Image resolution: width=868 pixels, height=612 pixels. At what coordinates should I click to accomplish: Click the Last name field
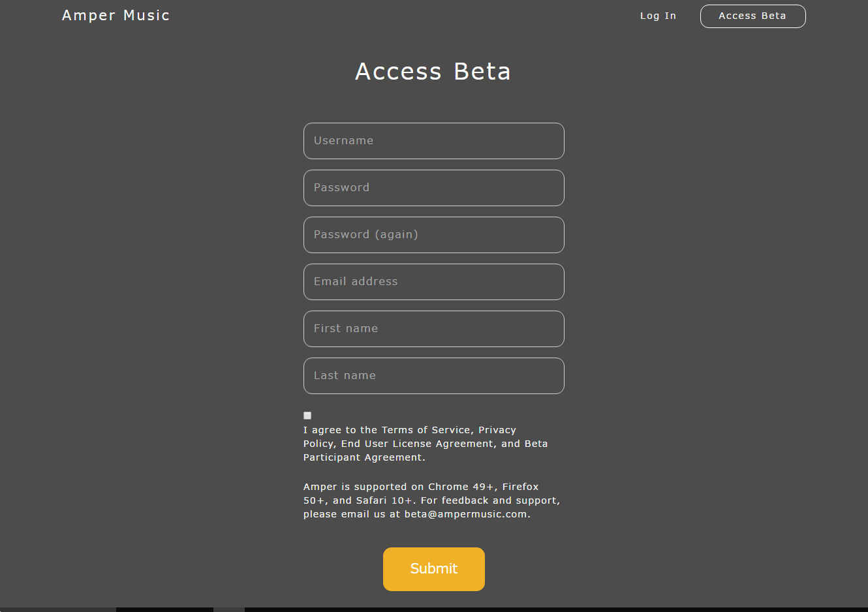tap(433, 376)
